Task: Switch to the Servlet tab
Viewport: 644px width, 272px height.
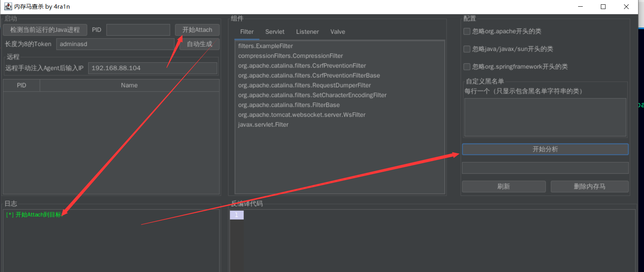Action: [275, 32]
